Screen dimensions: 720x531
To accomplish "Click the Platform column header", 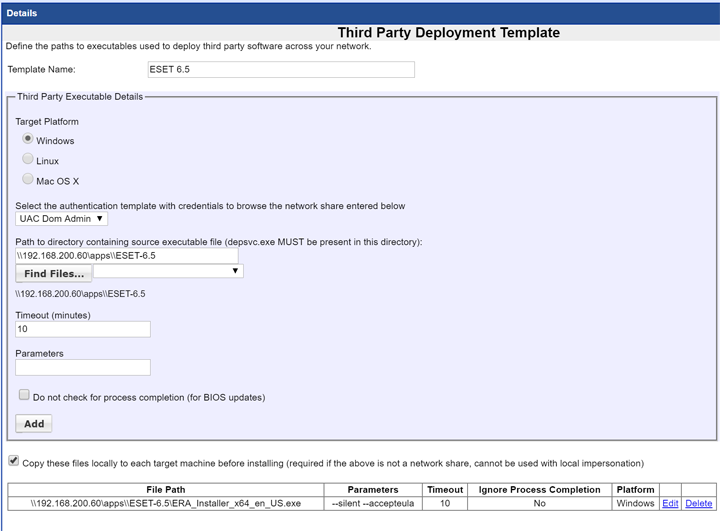I will coord(635,490).
